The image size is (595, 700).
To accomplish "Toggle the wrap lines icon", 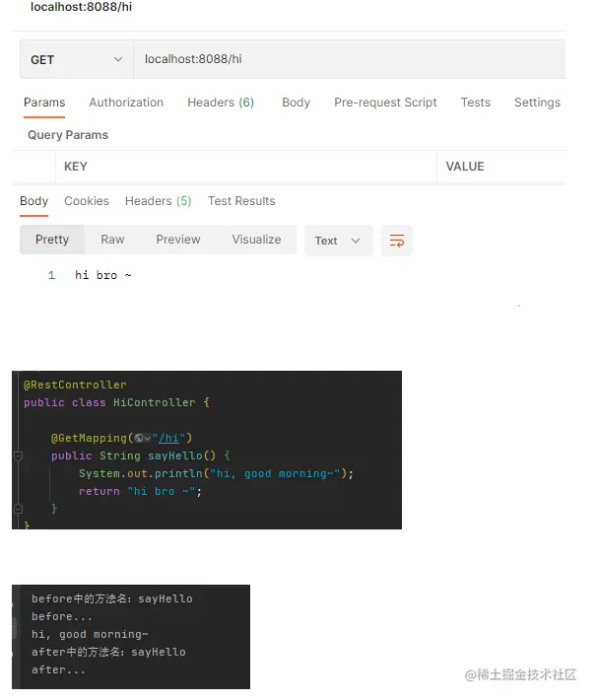I will pos(397,241).
